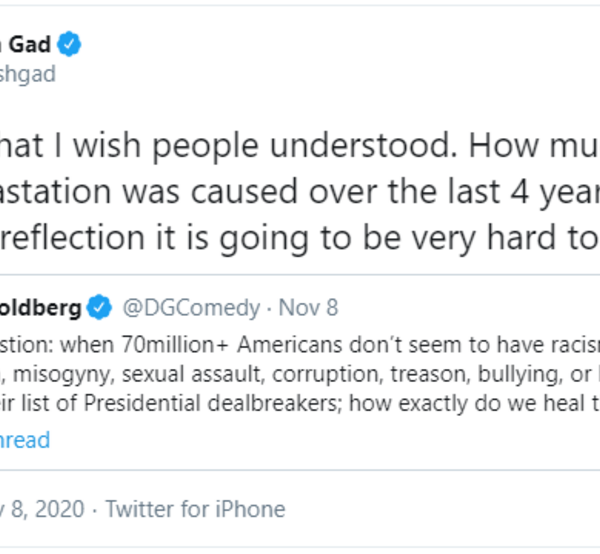The width and height of the screenshot is (600, 554).
Task: Click the Twitter for iPhone source link
Action: pyautogui.click(x=195, y=509)
